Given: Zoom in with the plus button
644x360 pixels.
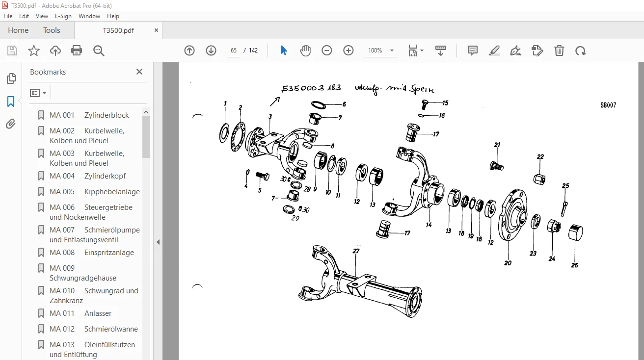Looking at the screenshot, I should (x=349, y=51).
